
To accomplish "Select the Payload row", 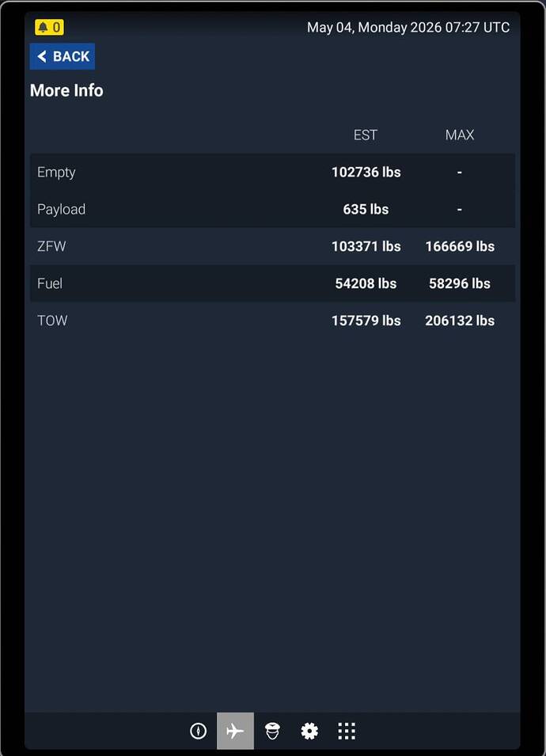I will [272, 209].
